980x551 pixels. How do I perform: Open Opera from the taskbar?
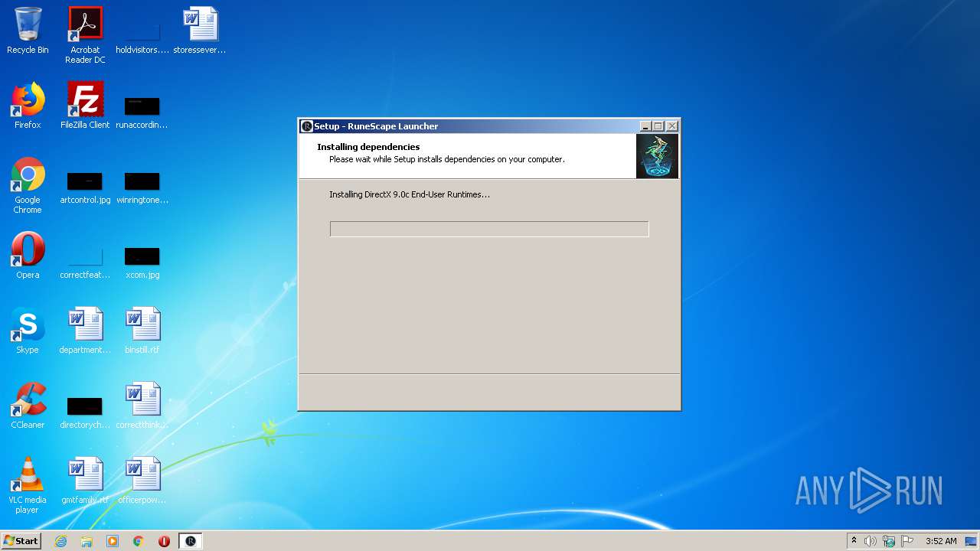(x=164, y=541)
